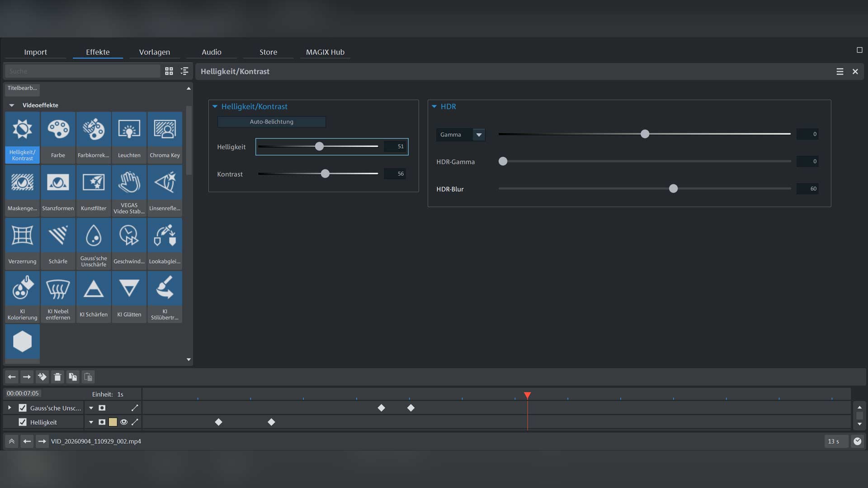Uncheck the Helligkeit keyframe row checkbox

point(23,422)
